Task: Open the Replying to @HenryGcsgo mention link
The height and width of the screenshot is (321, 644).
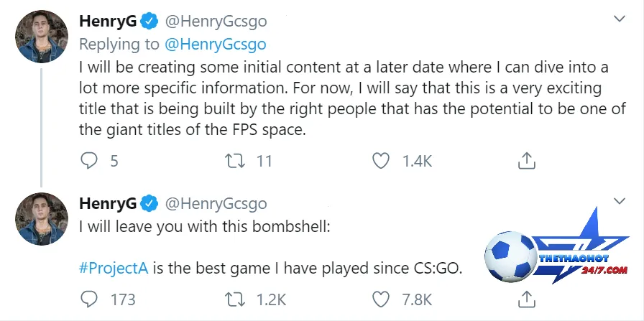Action: 215,45
